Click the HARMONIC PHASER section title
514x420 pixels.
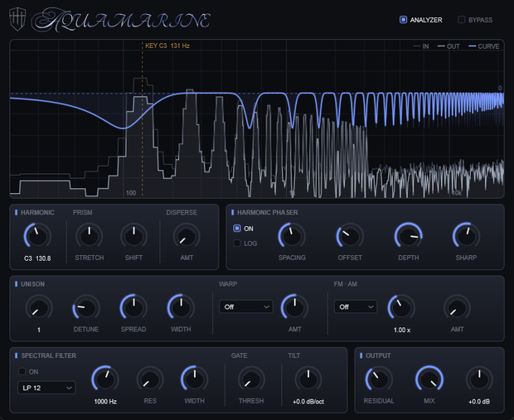pyautogui.click(x=268, y=213)
